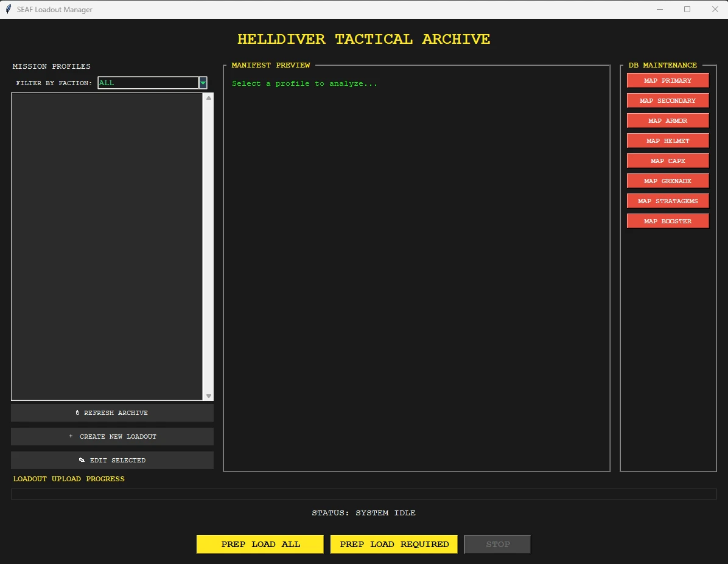Click the Map Stratagems button
The width and height of the screenshot is (728, 564).
coord(668,201)
